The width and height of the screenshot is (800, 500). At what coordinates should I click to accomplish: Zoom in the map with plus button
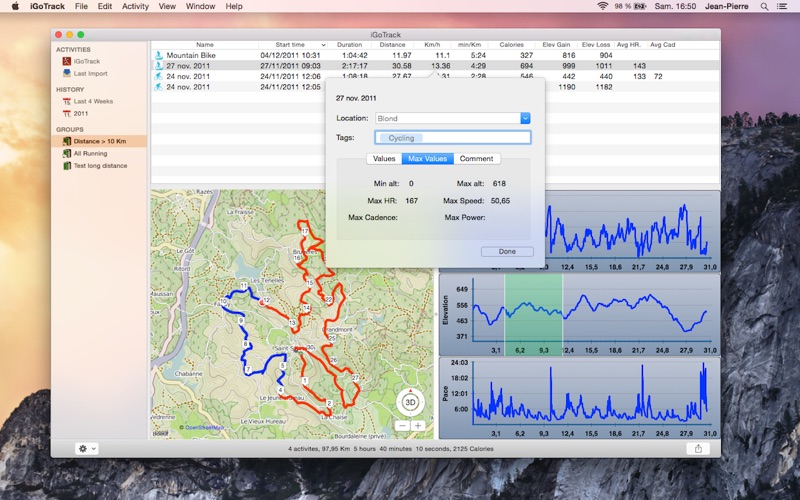[418, 426]
